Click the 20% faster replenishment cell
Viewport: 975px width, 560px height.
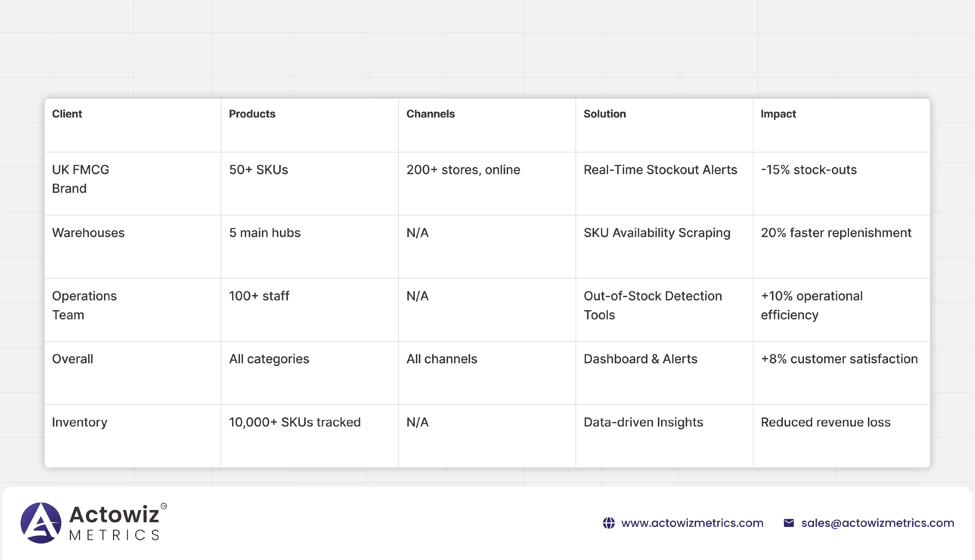coord(836,233)
